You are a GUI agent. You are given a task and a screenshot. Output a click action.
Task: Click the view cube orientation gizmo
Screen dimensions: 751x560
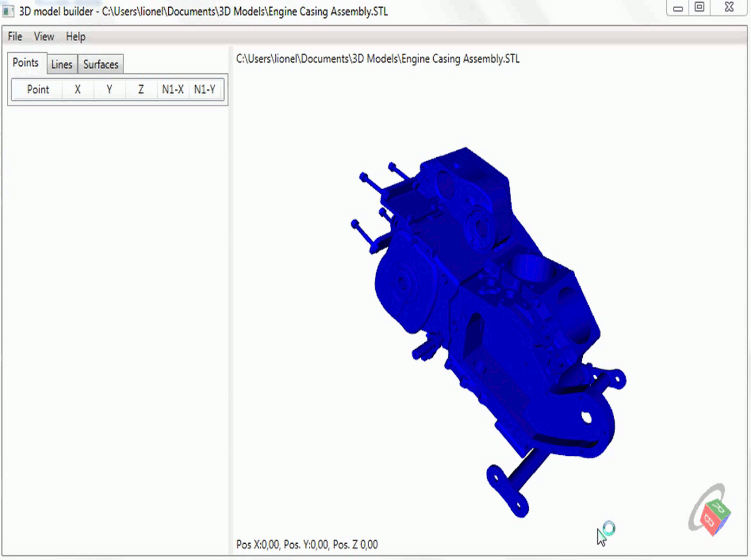click(710, 511)
